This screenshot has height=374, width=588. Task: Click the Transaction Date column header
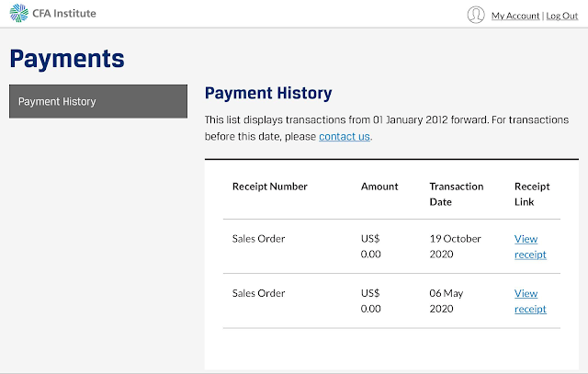[x=456, y=194]
